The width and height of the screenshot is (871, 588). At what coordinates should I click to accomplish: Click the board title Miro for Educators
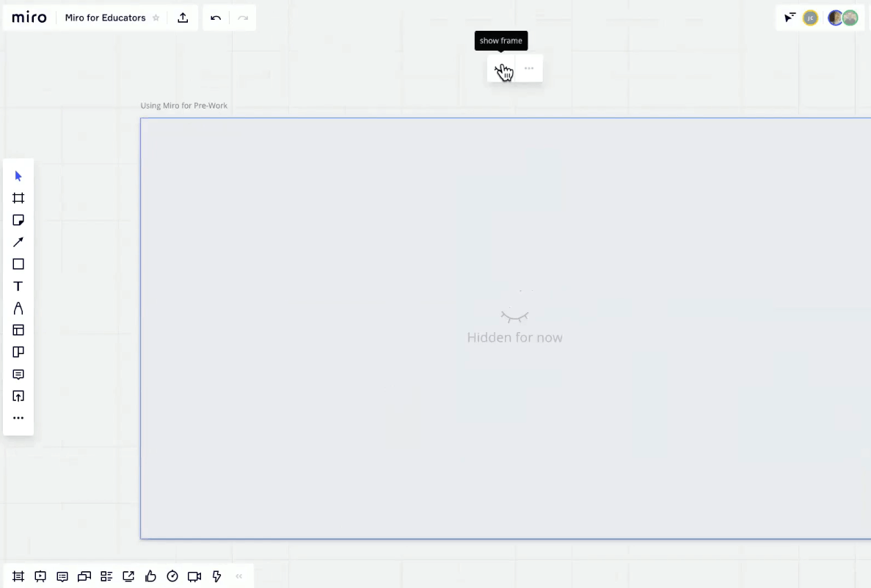click(105, 18)
